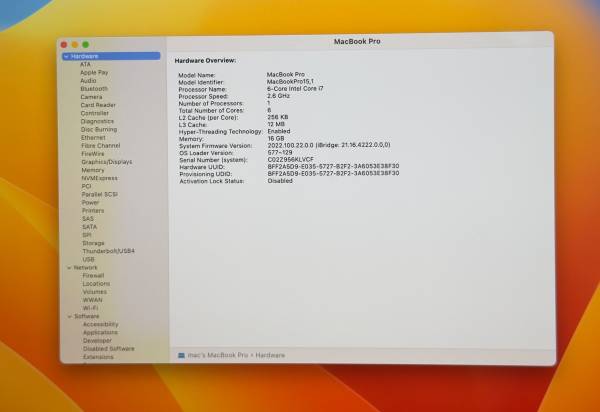Screen dimensions: 600x412
Task: Open Storage details in sidebar
Action: click(x=93, y=243)
